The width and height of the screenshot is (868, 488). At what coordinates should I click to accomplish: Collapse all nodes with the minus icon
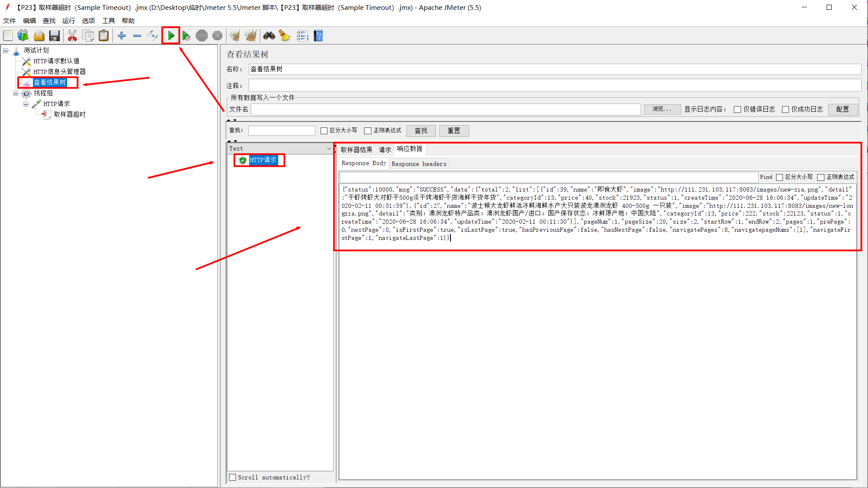point(137,36)
